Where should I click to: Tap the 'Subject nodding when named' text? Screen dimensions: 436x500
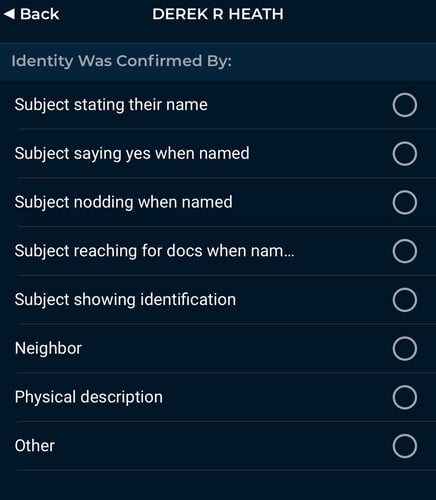coord(124,203)
